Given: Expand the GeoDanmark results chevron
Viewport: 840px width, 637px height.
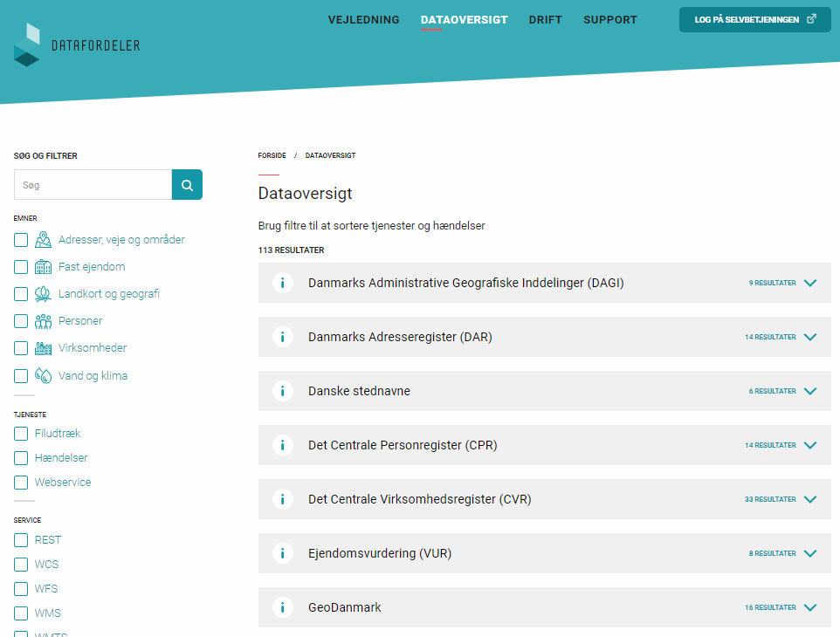Looking at the screenshot, I should (809, 607).
